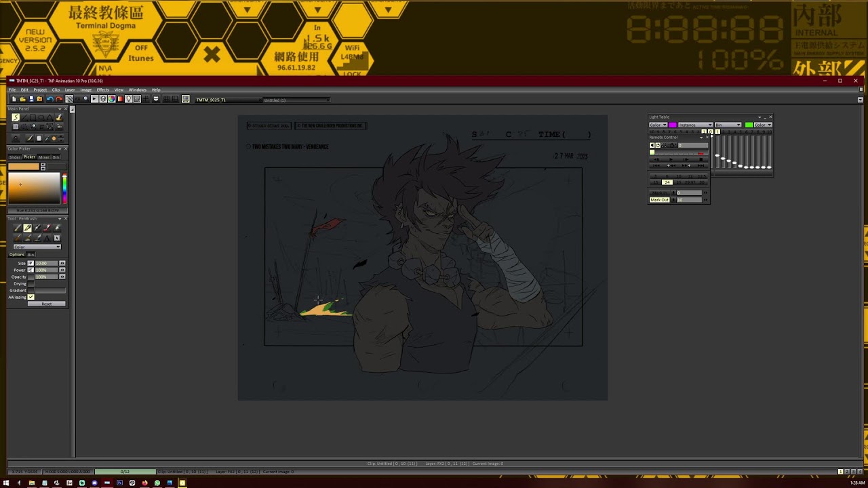Screen dimensions: 868x488
Task: Select the 30 fps frame rate button
Action: click(702, 182)
